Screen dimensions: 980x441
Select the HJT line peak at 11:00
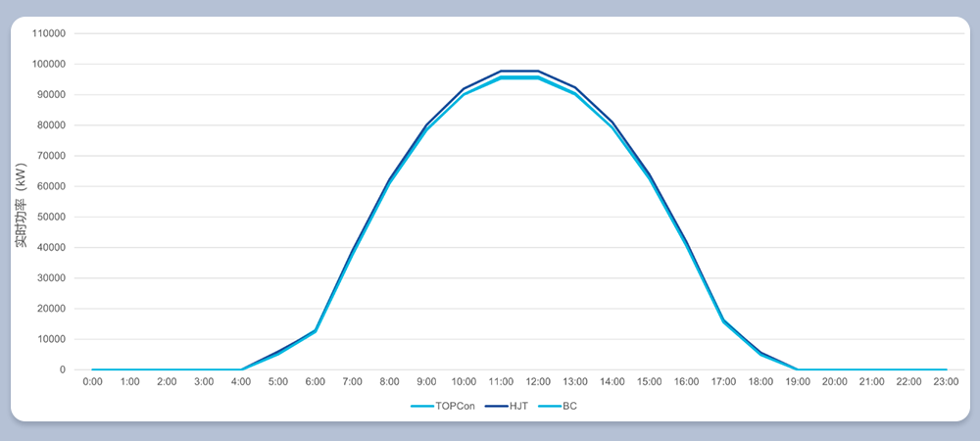click(x=501, y=72)
